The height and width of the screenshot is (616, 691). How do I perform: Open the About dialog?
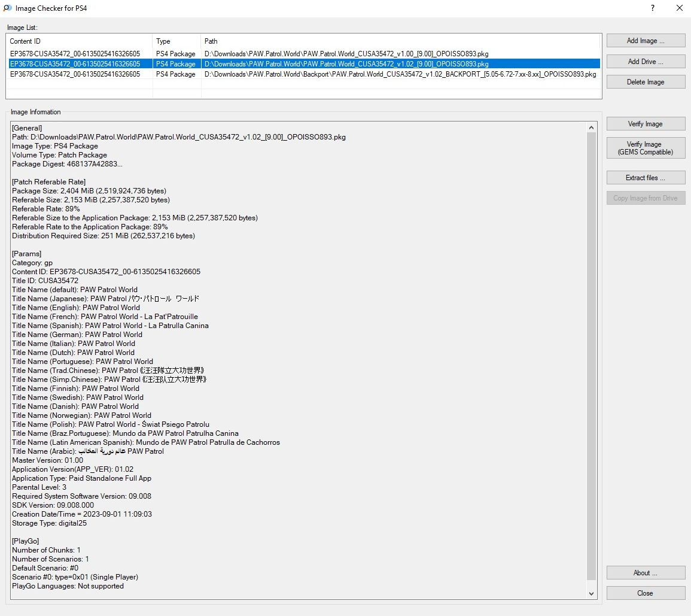tap(646, 573)
